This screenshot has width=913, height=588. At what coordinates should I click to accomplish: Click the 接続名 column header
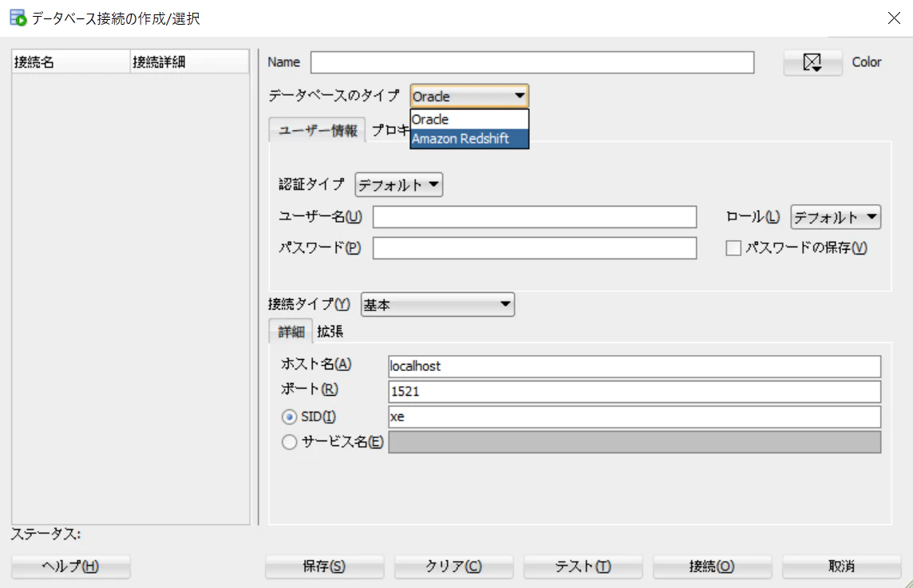[x=70, y=61]
